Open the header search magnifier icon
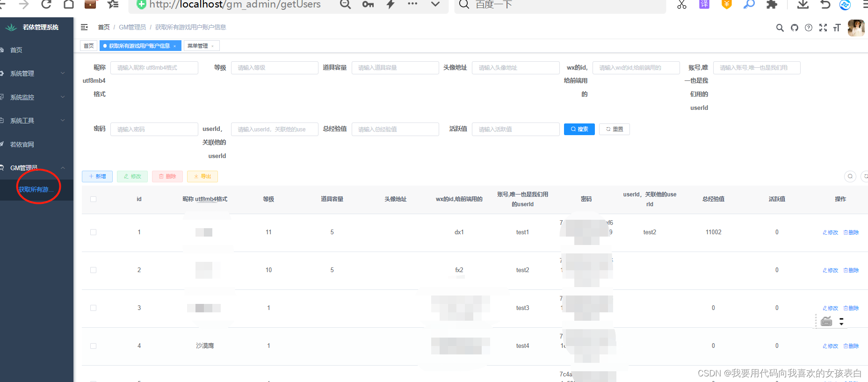 click(780, 28)
